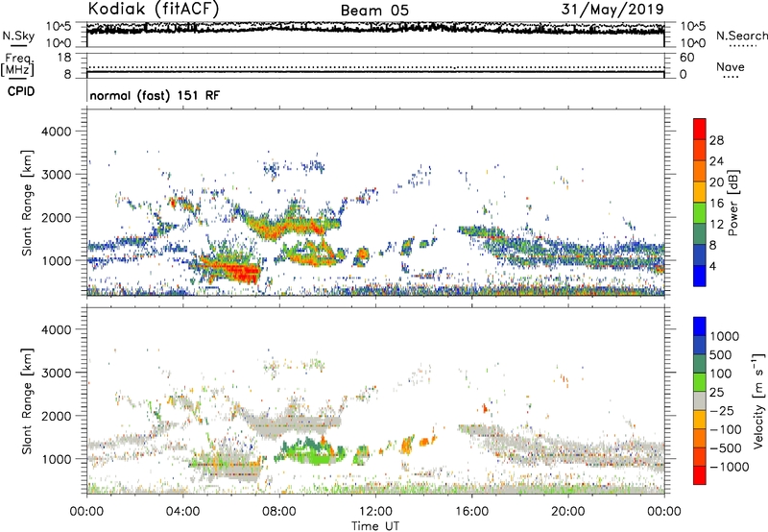Click the 'N.Sky' legend label

point(18,36)
